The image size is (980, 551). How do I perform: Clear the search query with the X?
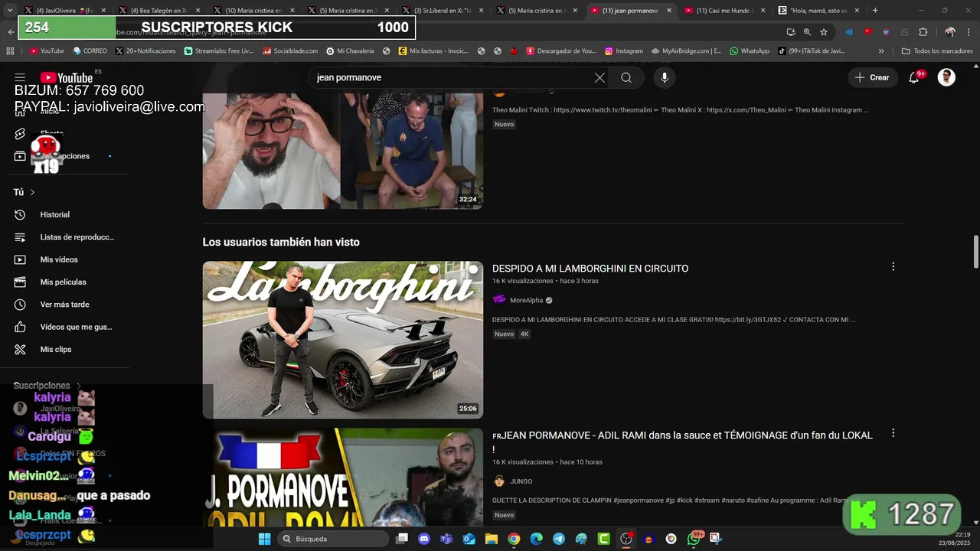click(x=599, y=77)
